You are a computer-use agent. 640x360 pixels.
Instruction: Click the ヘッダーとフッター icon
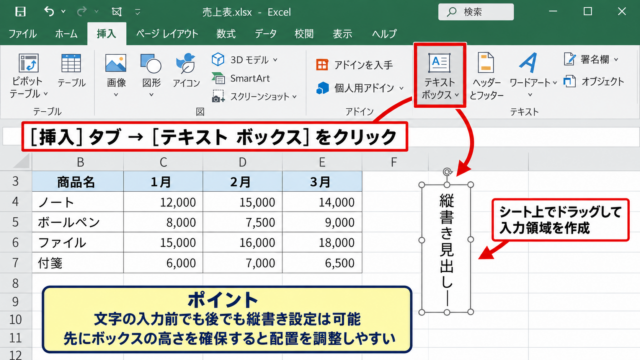click(x=486, y=63)
